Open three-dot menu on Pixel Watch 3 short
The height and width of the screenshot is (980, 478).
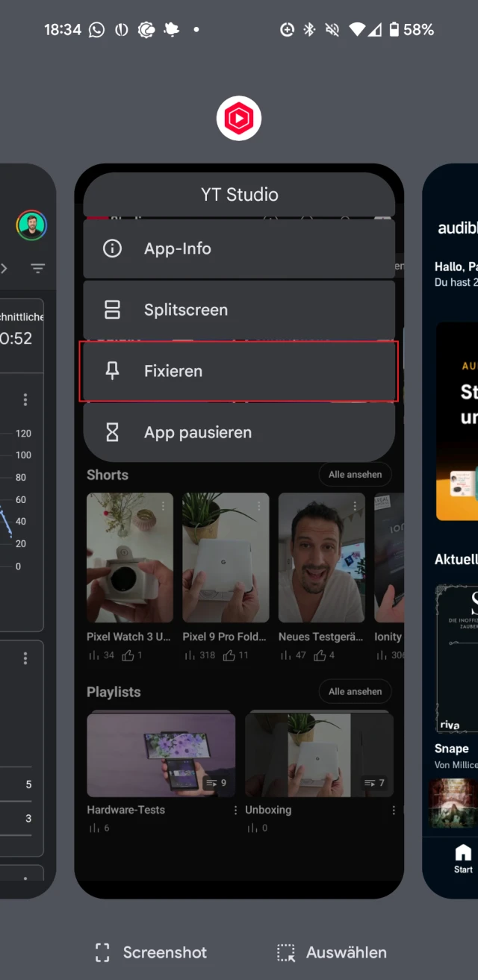[x=164, y=506]
